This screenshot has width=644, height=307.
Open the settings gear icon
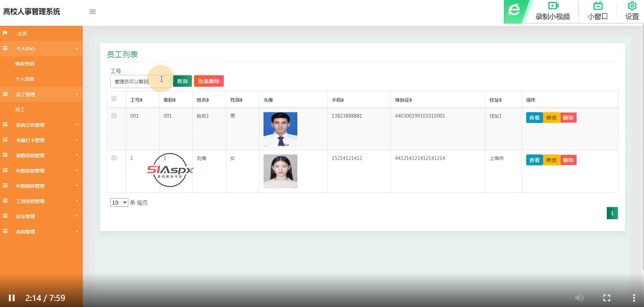click(x=632, y=6)
